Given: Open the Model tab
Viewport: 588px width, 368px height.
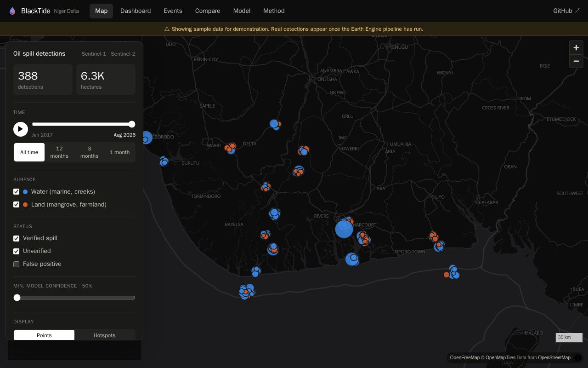Looking at the screenshot, I should [242, 11].
